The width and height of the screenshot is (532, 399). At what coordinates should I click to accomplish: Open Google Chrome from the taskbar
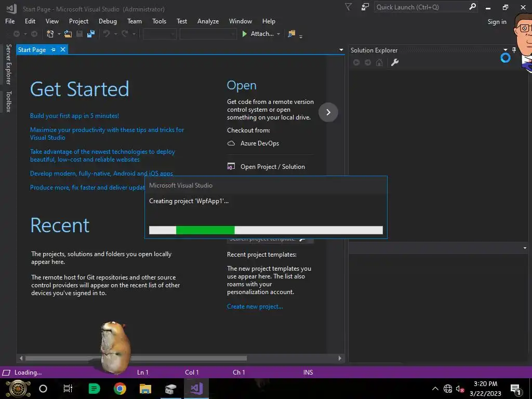(120, 389)
